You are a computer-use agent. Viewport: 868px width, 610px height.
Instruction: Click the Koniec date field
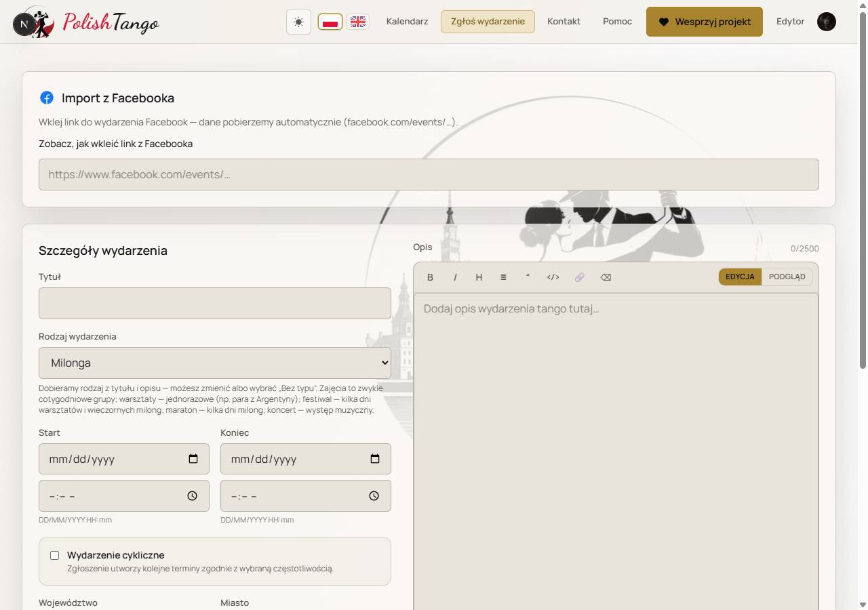pos(306,459)
